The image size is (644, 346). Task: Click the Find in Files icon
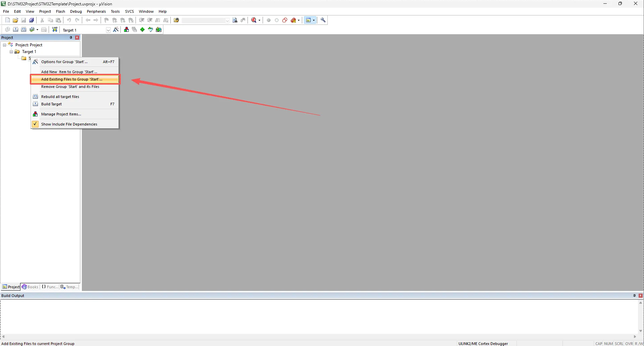[176, 20]
